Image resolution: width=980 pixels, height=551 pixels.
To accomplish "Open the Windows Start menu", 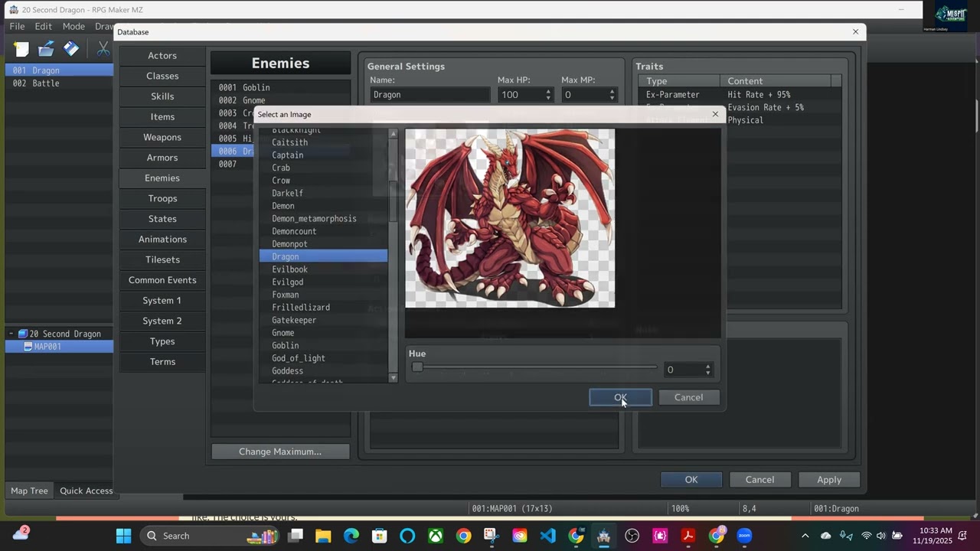I will pyautogui.click(x=123, y=536).
